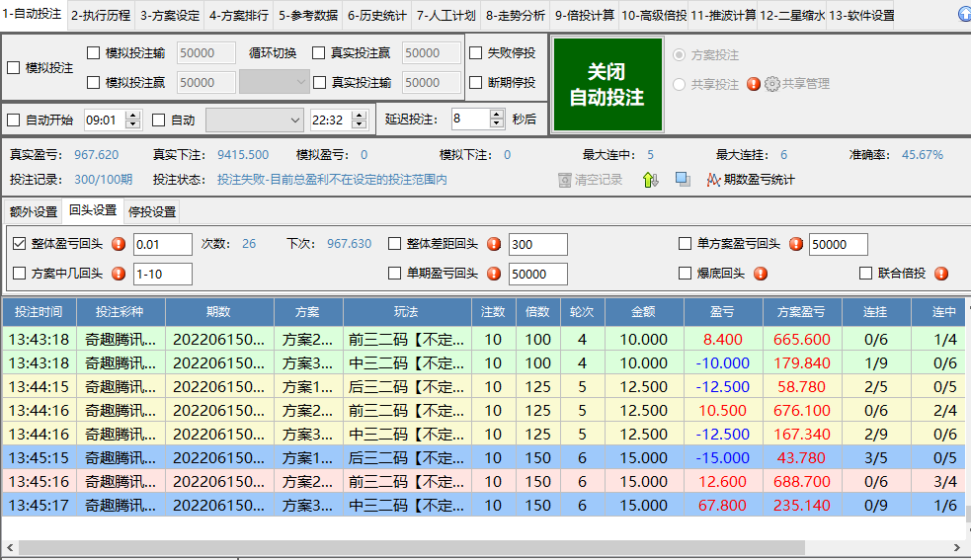Image resolution: width=971 pixels, height=560 pixels.
Task: Select 共享投注 radio button
Action: coord(680,84)
